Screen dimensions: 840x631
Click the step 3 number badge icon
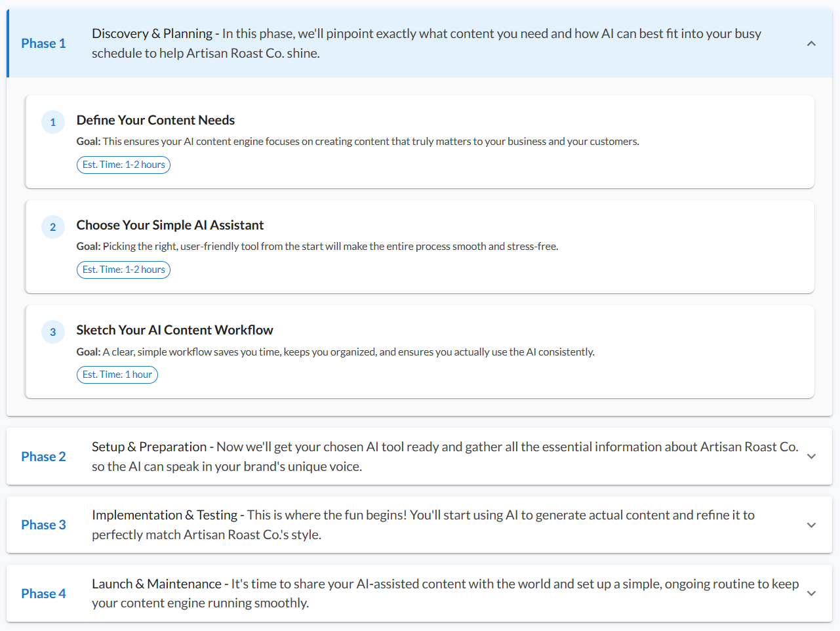click(52, 332)
